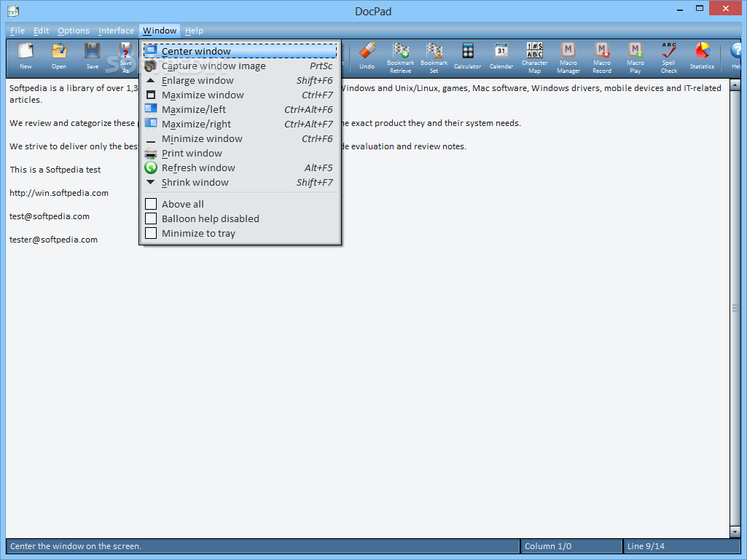Choose Maximize/left from Window menu
Screen dimensions: 747x560
pos(240,109)
